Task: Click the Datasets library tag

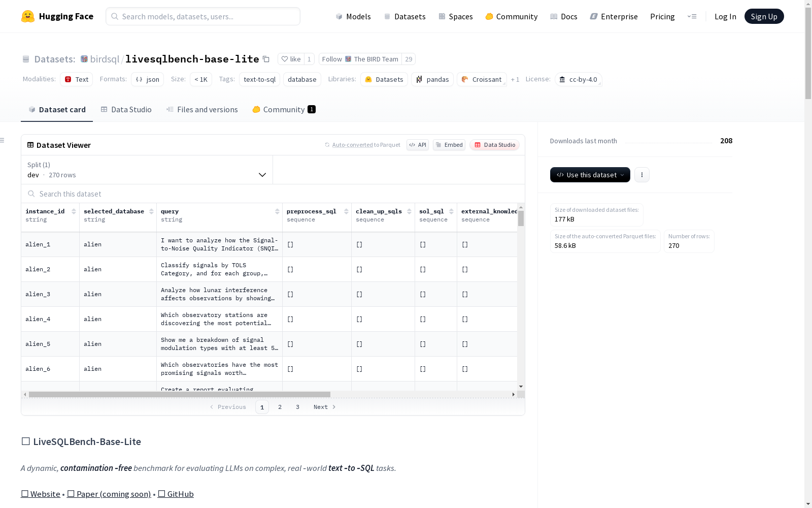Action: 384,79
